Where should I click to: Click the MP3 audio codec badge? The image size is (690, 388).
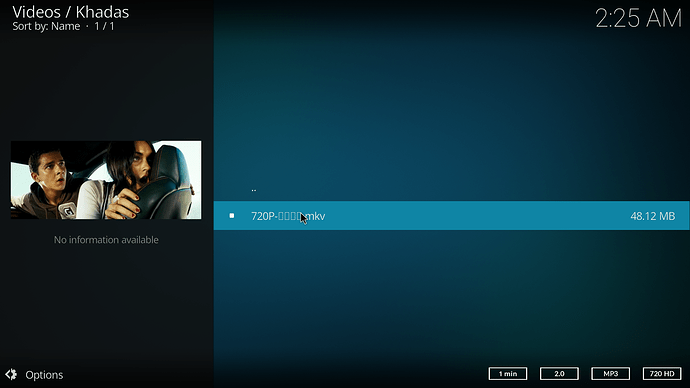[x=610, y=373]
